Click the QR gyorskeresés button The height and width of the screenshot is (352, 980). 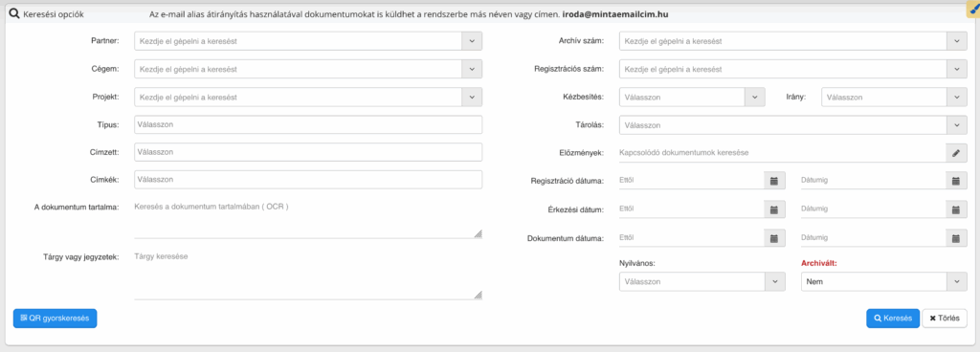coord(55,319)
